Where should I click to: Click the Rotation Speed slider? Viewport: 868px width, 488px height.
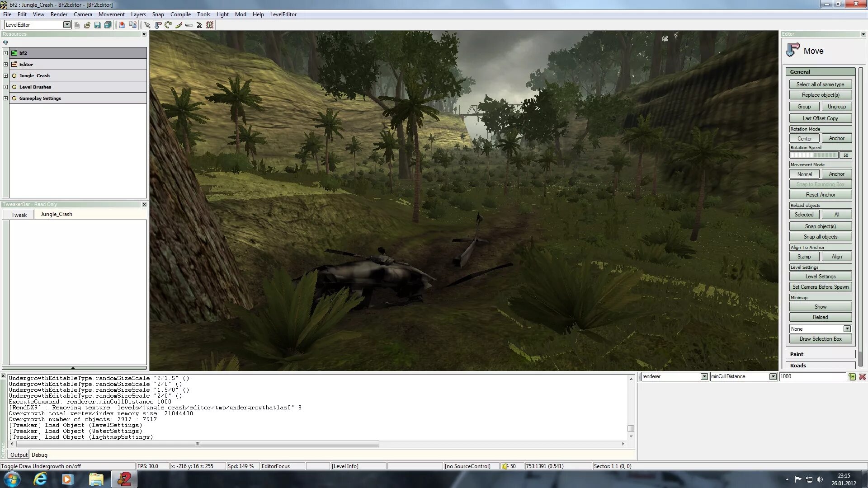point(814,155)
